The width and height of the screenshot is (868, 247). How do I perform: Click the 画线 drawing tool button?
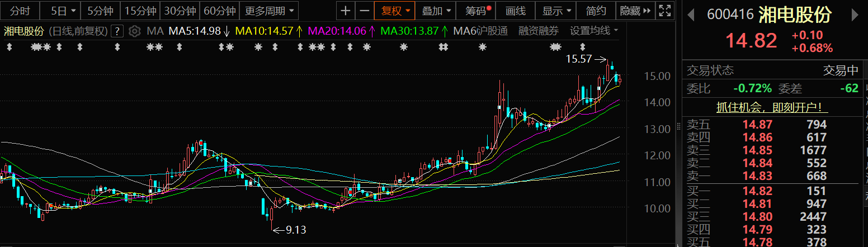point(516,11)
